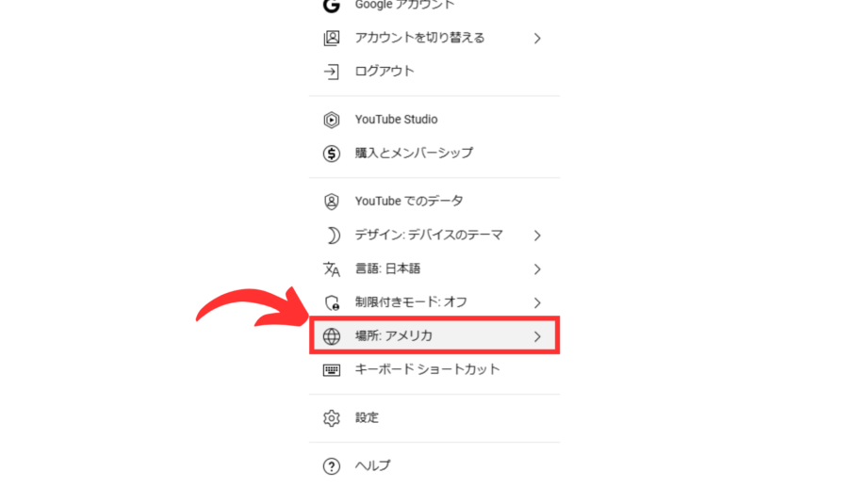Click the globe location icon

[x=331, y=336]
